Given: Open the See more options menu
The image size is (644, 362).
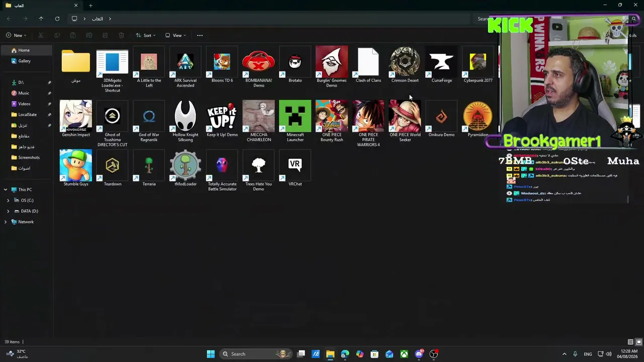Looking at the screenshot, I should 200,35.
